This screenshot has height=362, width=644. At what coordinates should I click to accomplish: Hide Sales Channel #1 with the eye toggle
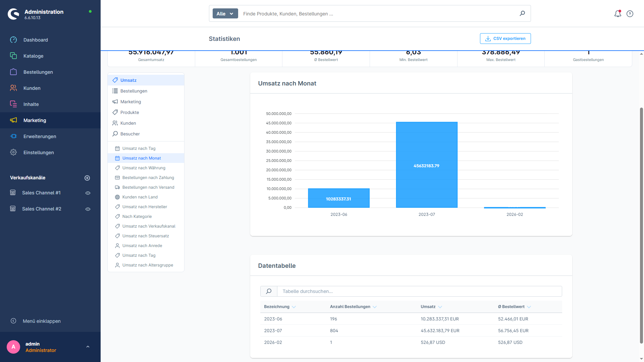coord(88,193)
